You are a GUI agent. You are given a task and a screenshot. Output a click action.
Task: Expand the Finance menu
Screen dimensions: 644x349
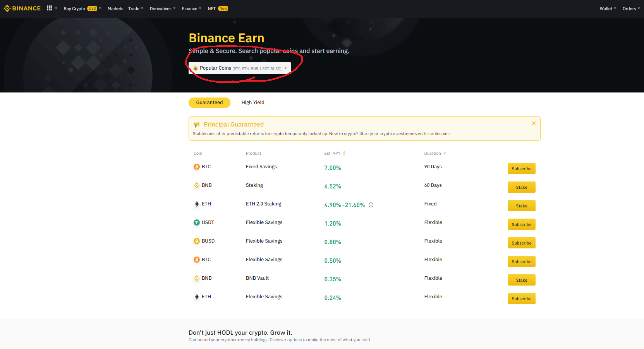(x=192, y=9)
